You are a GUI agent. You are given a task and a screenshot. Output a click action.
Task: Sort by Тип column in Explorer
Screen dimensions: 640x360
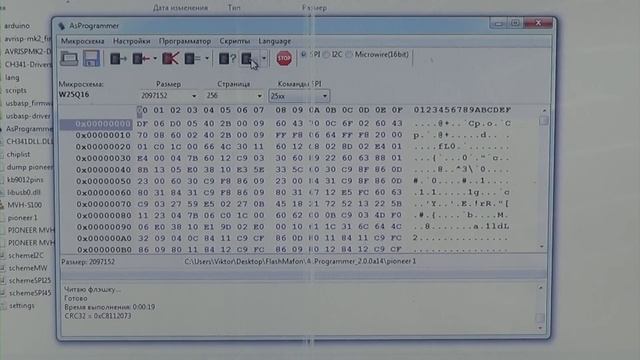tap(234, 8)
